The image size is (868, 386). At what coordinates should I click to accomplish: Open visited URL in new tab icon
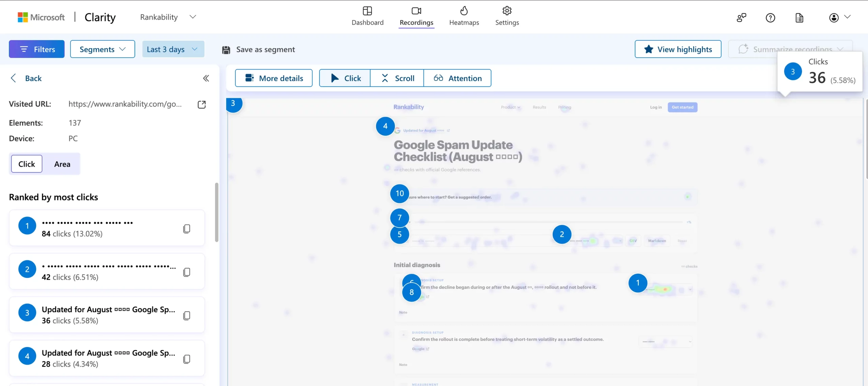click(202, 104)
